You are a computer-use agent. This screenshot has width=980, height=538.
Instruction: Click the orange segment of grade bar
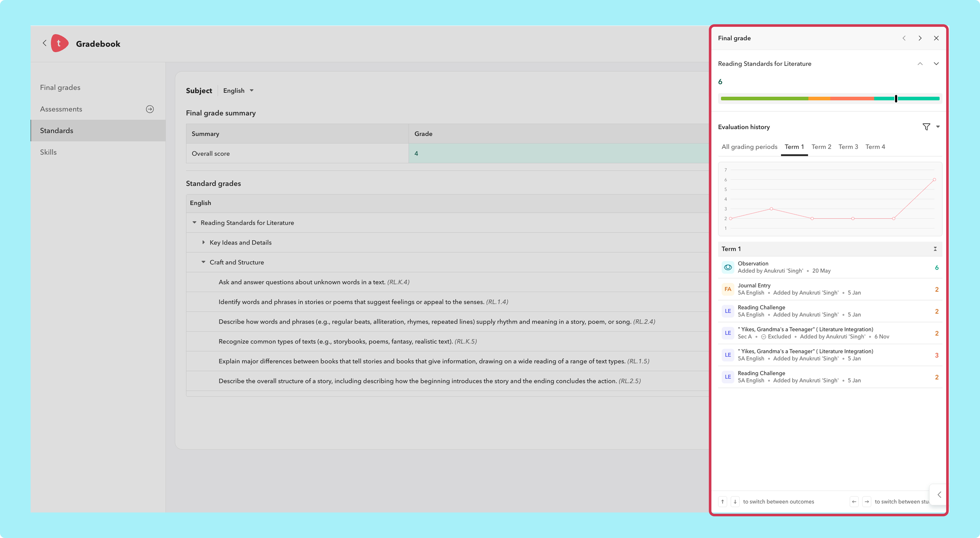(819, 99)
